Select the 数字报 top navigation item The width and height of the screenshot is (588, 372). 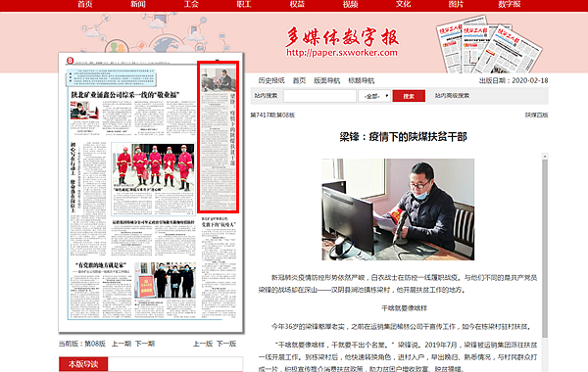(510, 4)
